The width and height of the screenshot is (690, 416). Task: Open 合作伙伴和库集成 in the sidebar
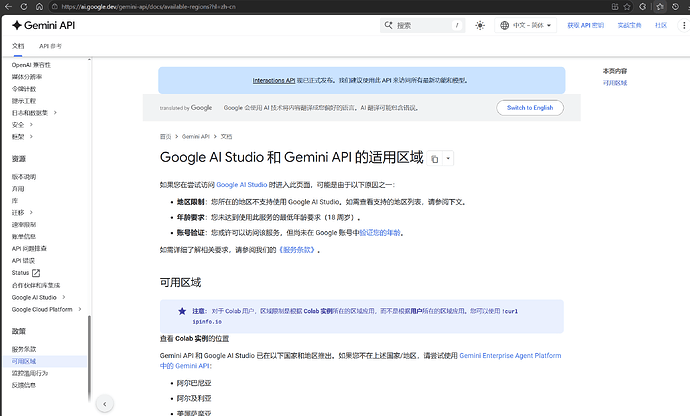pos(36,285)
